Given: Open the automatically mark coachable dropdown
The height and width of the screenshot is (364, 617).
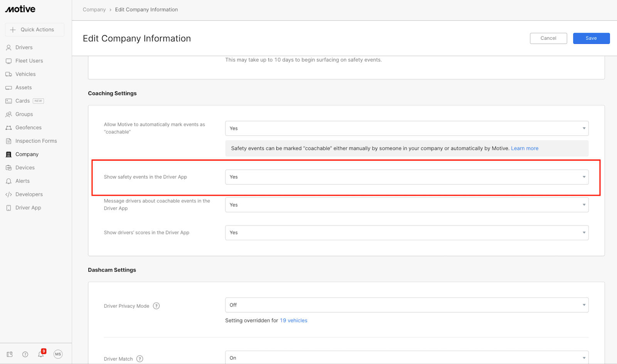Looking at the screenshot, I should click(407, 128).
